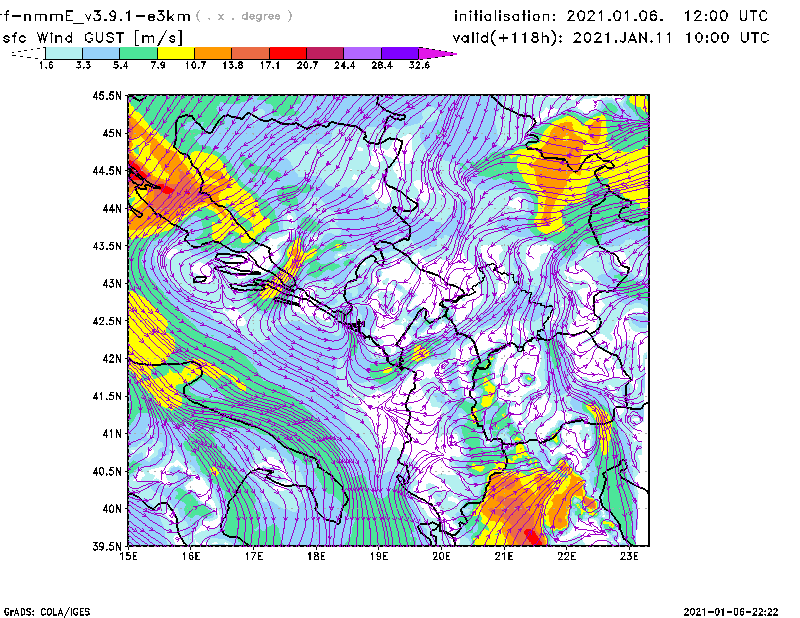Click the '43N' latitude label
This screenshot has width=800, height=618.
pos(112,283)
